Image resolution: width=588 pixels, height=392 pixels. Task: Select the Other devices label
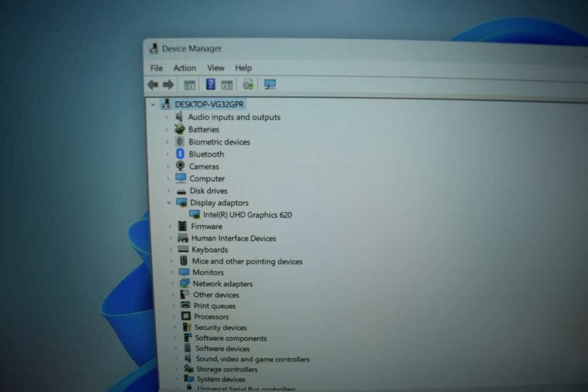[216, 295]
